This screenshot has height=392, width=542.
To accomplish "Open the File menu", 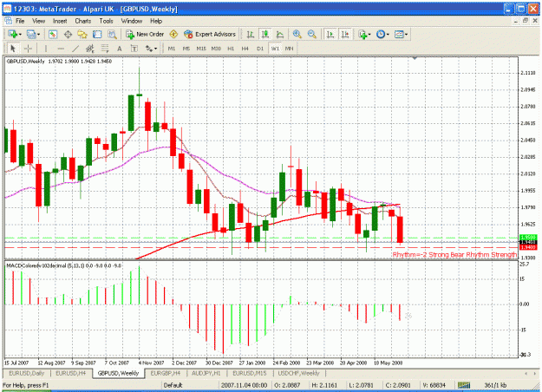I will 20,21.
